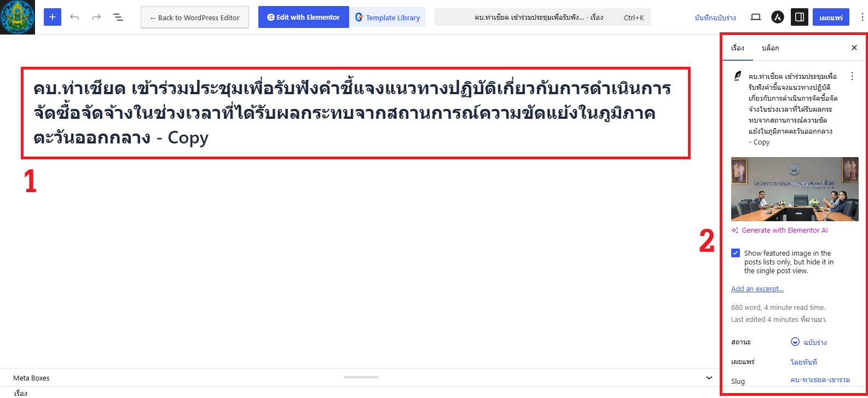Click the Meta Boxes label
The height and width of the screenshot is (398, 868).
[x=31, y=378]
